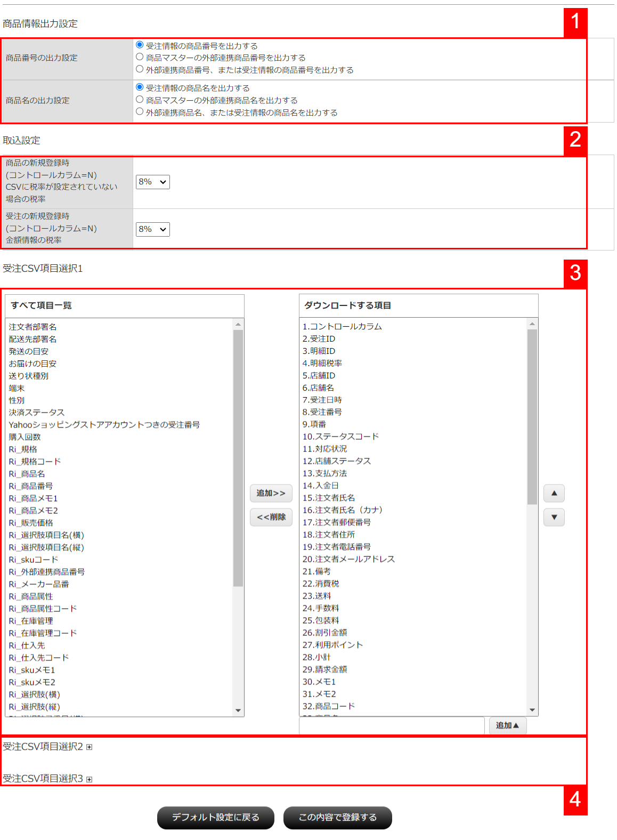The height and width of the screenshot is (840, 617).
Task: Choose 受注情報の商品番号を出力する radio button
Action: pyautogui.click(x=140, y=45)
